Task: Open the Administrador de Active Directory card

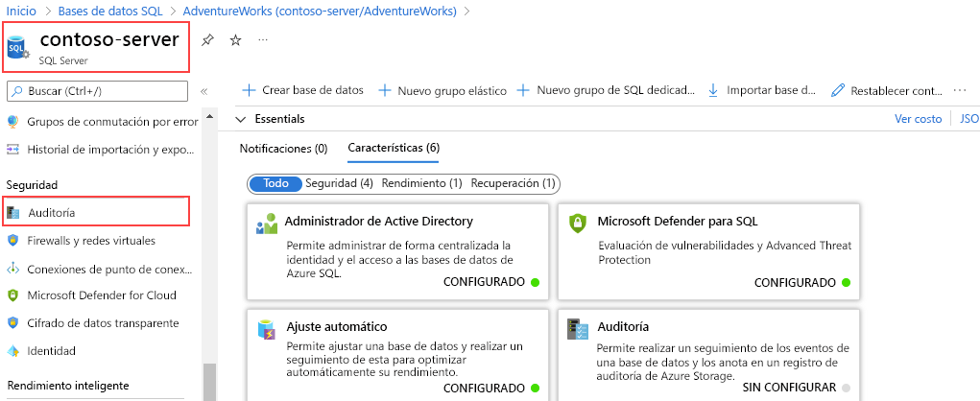Action: pos(397,251)
